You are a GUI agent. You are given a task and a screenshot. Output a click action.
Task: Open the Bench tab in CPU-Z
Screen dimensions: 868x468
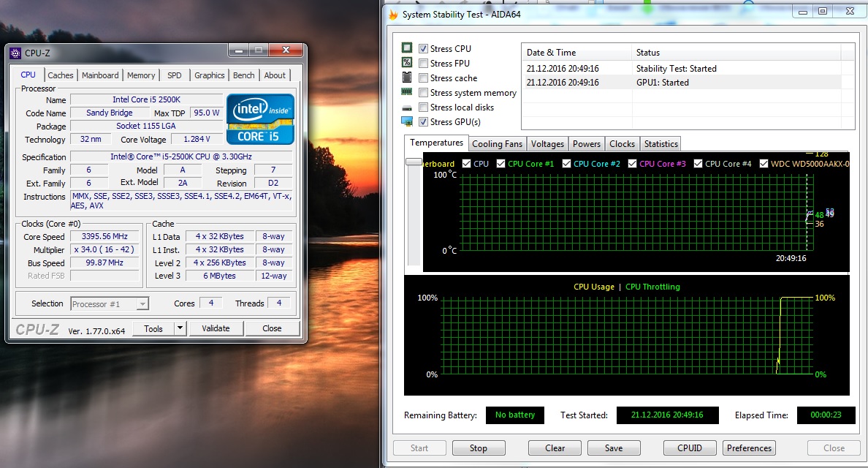243,75
